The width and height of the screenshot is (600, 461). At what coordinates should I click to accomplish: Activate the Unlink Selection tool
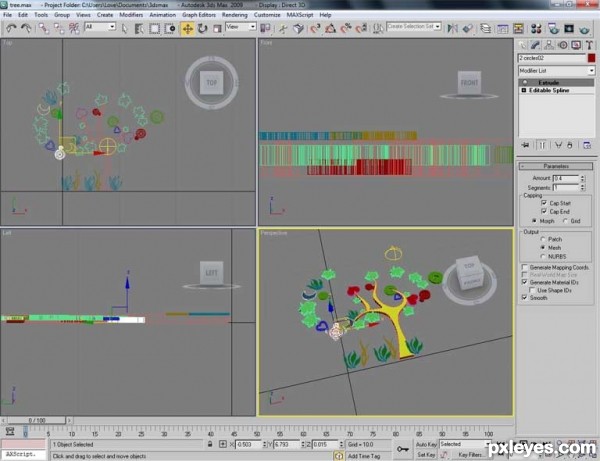pyautogui.click(x=59, y=28)
